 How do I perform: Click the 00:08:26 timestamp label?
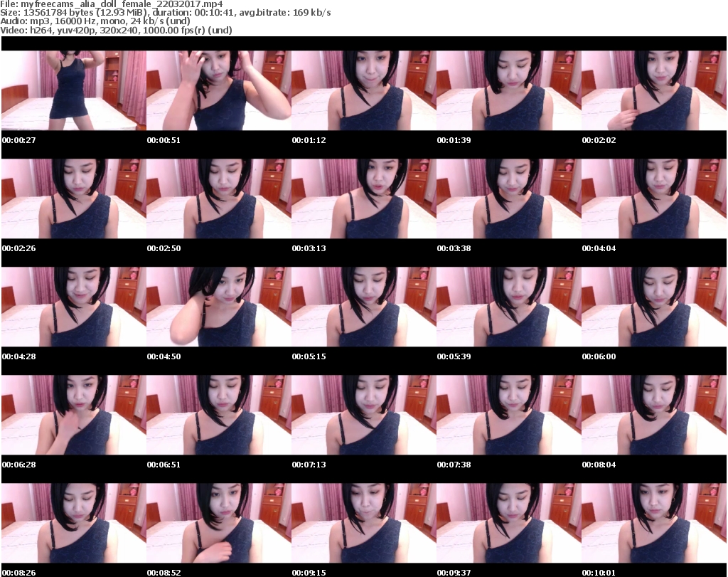pos(19,573)
